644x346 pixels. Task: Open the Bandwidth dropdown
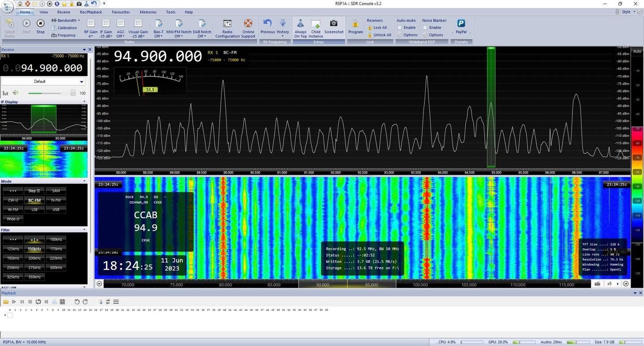pos(65,20)
